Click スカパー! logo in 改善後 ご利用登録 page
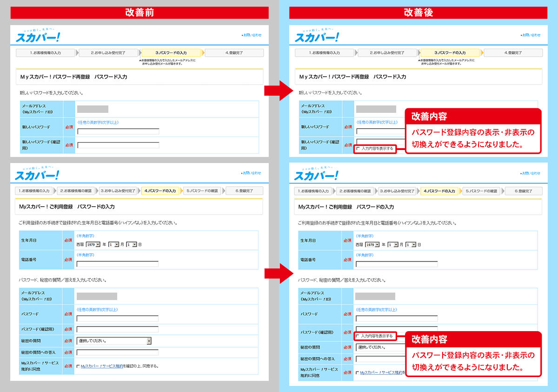The width and height of the screenshot is (558, 392). point(316,174)
